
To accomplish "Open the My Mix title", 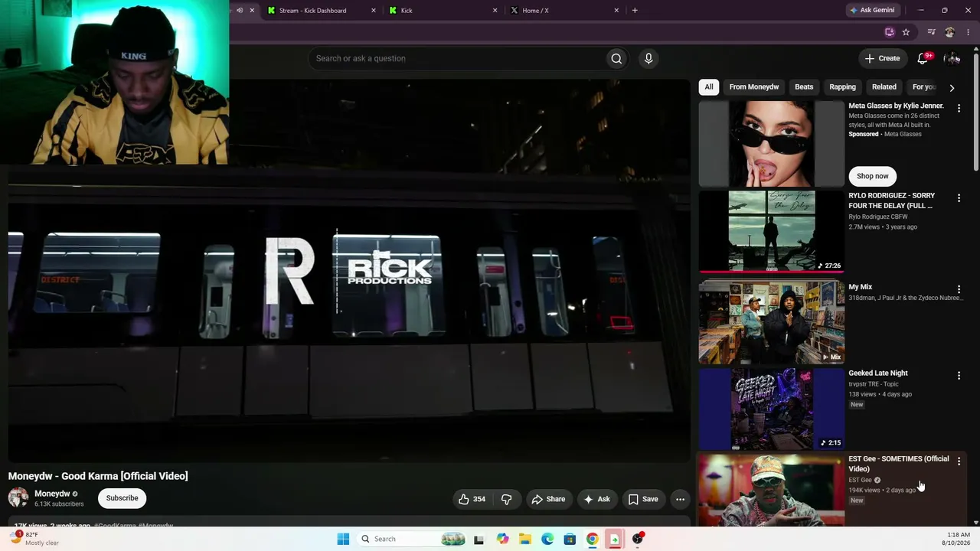I will [861, 287].
